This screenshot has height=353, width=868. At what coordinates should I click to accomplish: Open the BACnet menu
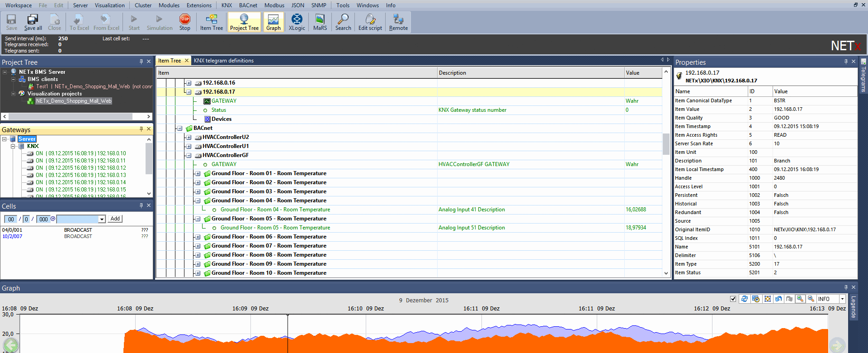coord(248,5)
